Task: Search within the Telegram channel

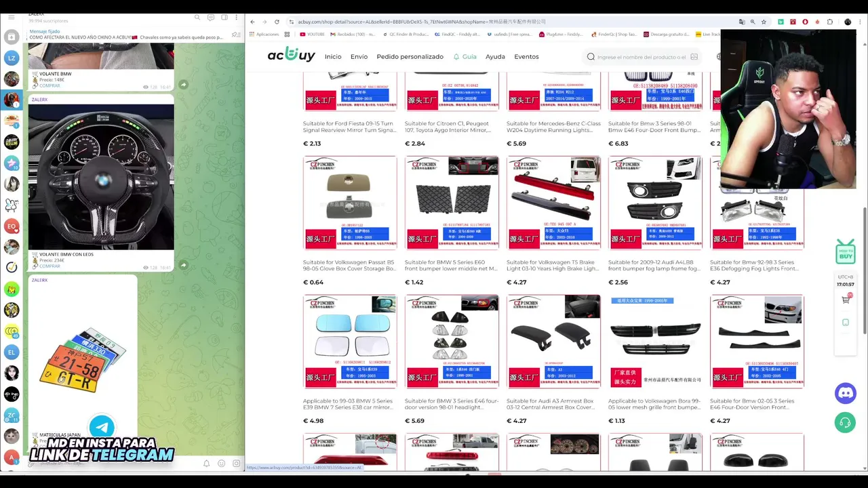Action: [x=197, y=17]
